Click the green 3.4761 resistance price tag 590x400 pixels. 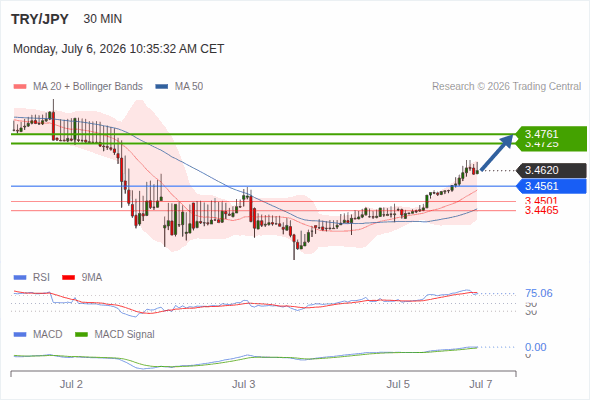pos(550,134)
